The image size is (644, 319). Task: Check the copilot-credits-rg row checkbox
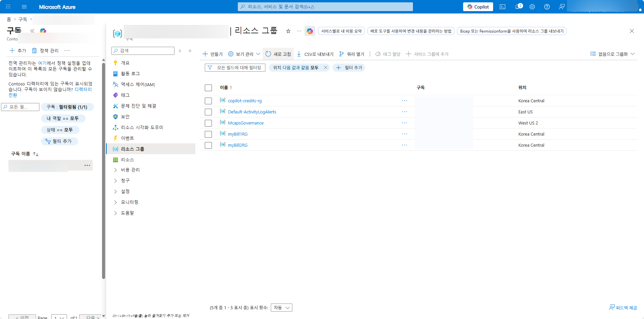[208, 101]
